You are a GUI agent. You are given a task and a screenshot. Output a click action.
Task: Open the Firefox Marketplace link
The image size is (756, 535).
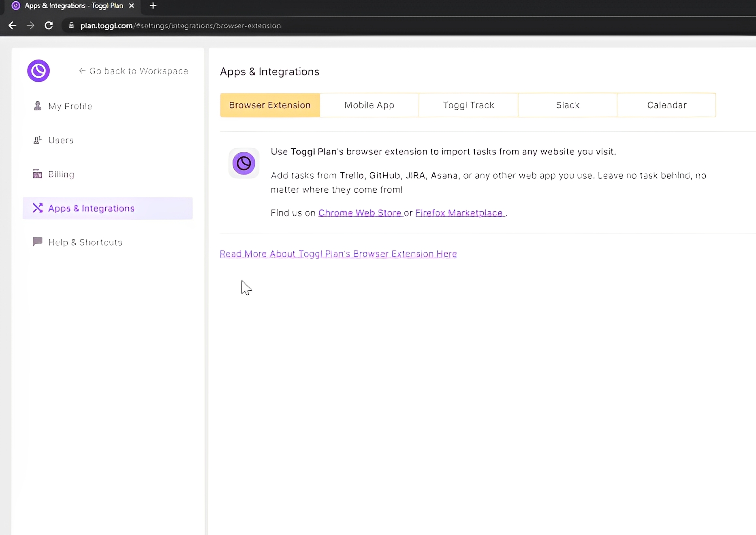[x=459, y=213]
